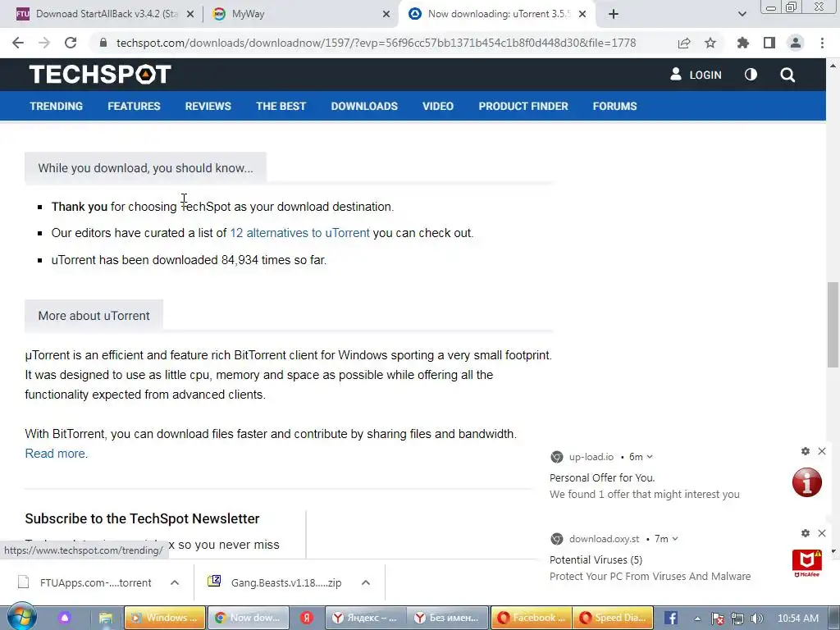Viewport: 840px width, 630px height.
Task: Dismiss the up-load.io notification
Action: (x=822, y=451)
